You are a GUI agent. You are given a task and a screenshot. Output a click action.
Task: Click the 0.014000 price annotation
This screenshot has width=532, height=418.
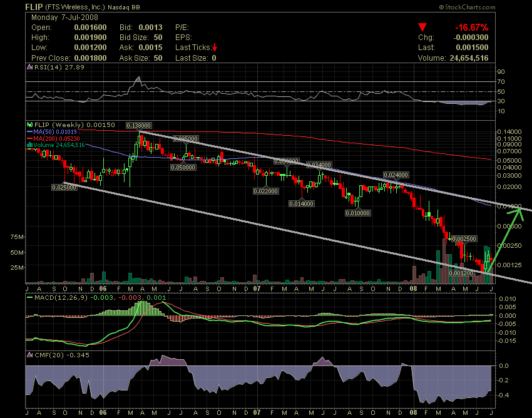[302, 204]
